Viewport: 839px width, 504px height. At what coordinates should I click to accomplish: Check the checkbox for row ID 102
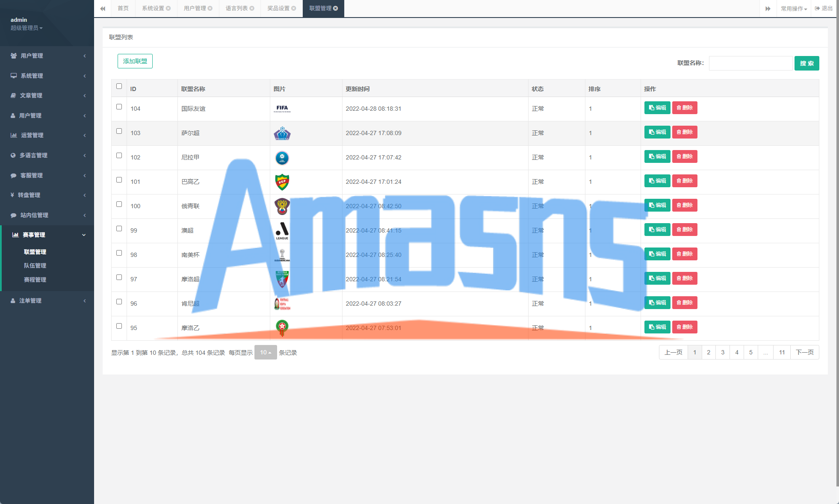pos(119,156)
